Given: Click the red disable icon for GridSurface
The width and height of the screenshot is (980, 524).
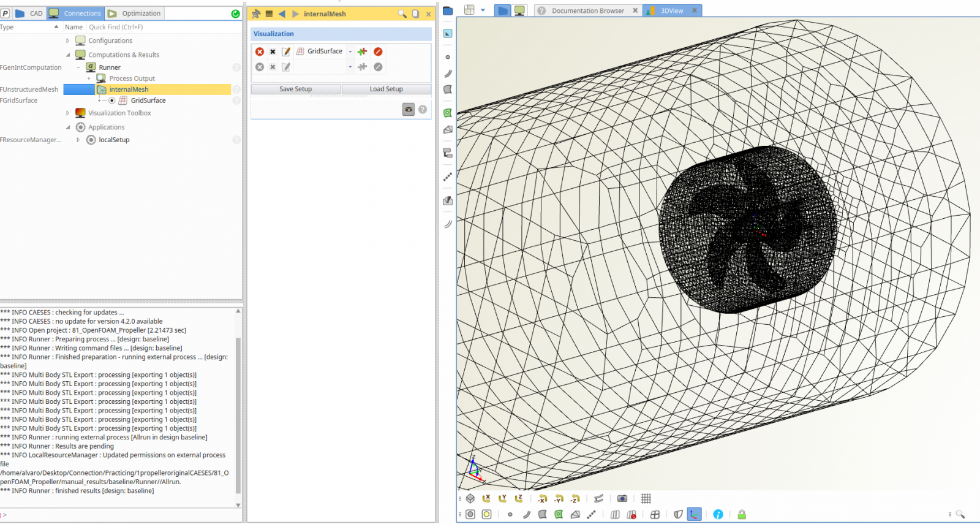Looking at the screenshot, I should pos(378,51).
